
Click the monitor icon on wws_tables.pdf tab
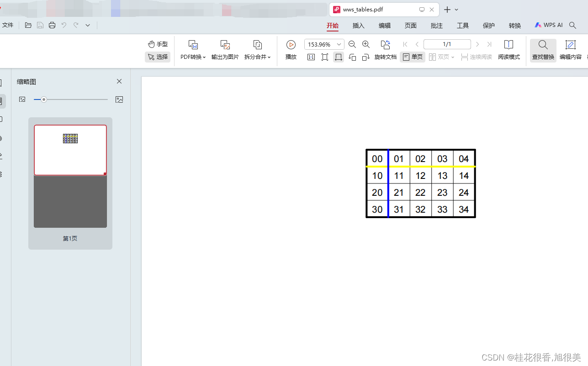click(422, 10)
